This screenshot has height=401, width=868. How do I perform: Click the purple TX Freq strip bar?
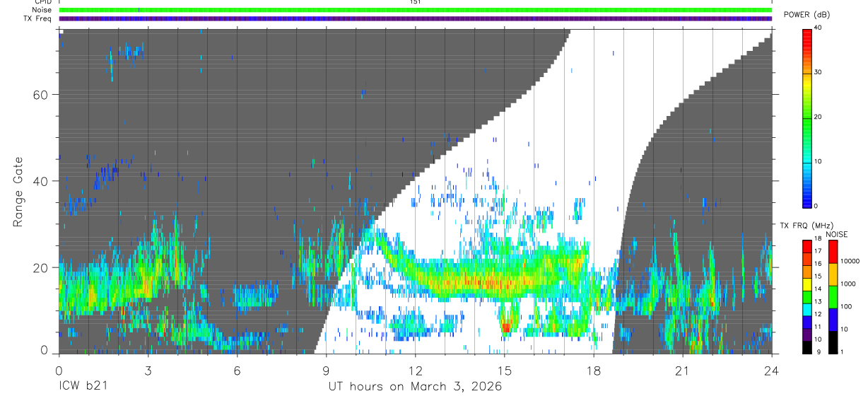(416, 18)
